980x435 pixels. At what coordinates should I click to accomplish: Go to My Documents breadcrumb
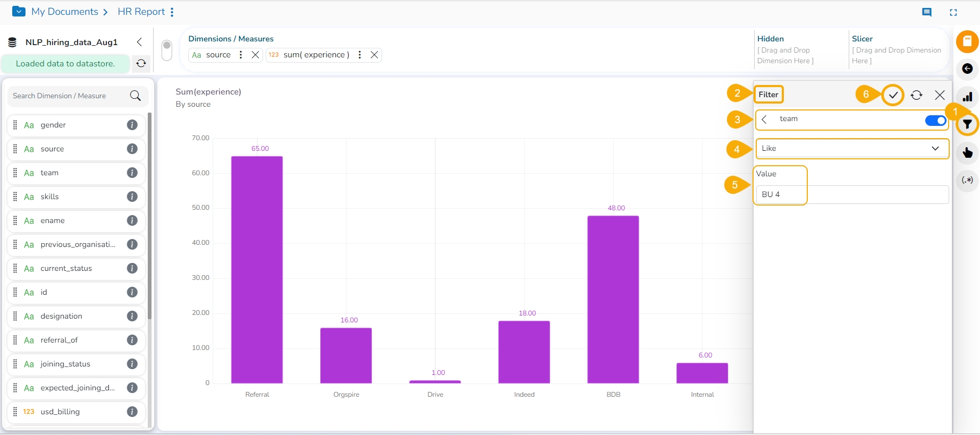64,12
